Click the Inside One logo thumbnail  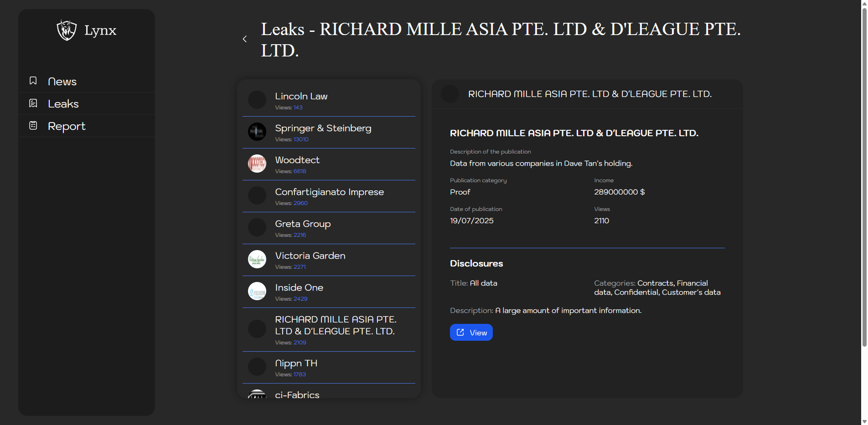[x=257, y=291]
